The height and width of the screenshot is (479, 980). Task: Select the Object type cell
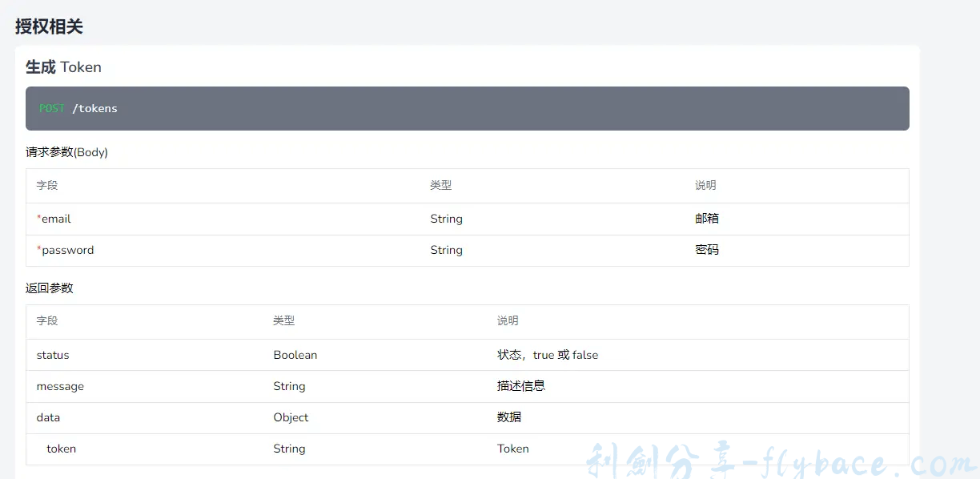[x=291, y=417]
